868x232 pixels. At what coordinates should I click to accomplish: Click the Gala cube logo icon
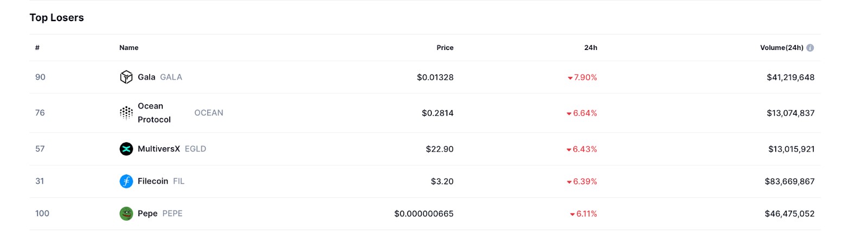tap(126, 77)
